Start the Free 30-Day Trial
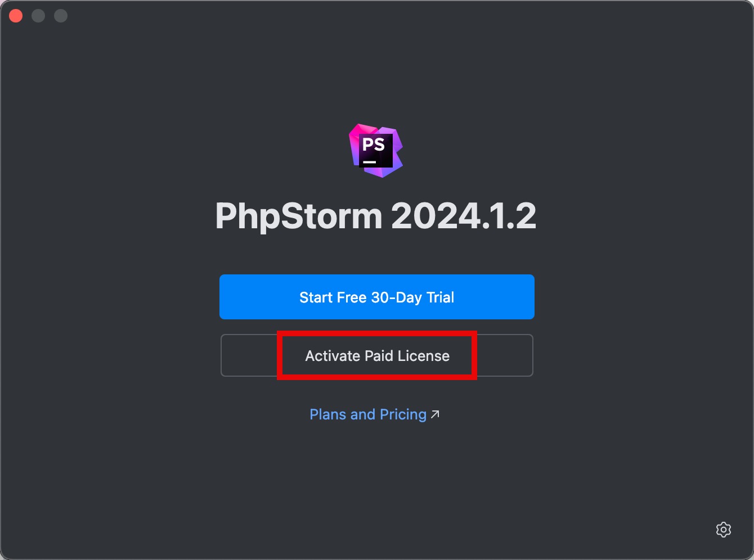 (x=377, y=297)
